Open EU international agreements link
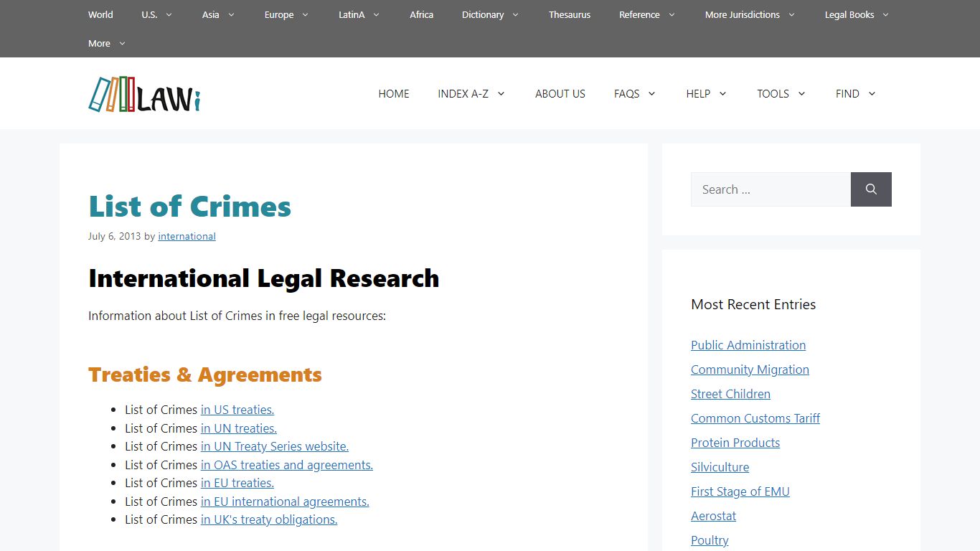 tap(285, 501)
